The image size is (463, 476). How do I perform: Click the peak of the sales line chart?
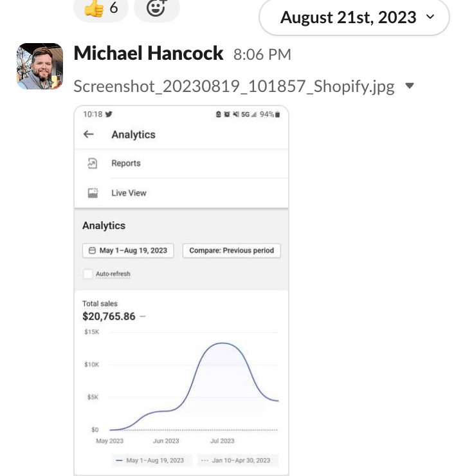[222, 343]
